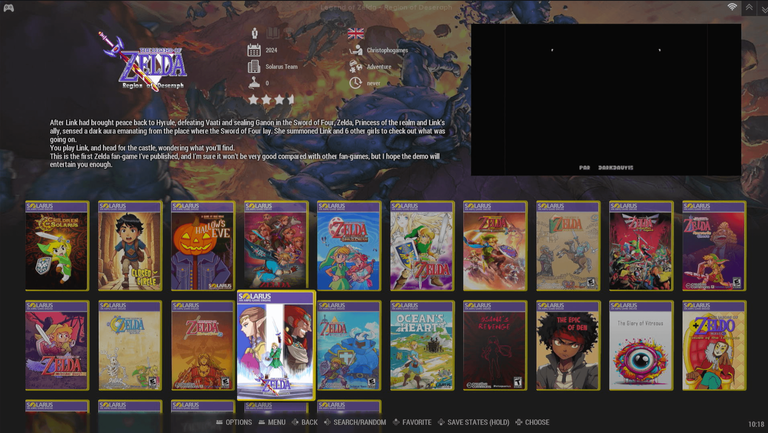The width and height of the screenshot is (768, 433).
Task: Select The Glory of Vitreous eyeball cover
Action: (641, 345)
